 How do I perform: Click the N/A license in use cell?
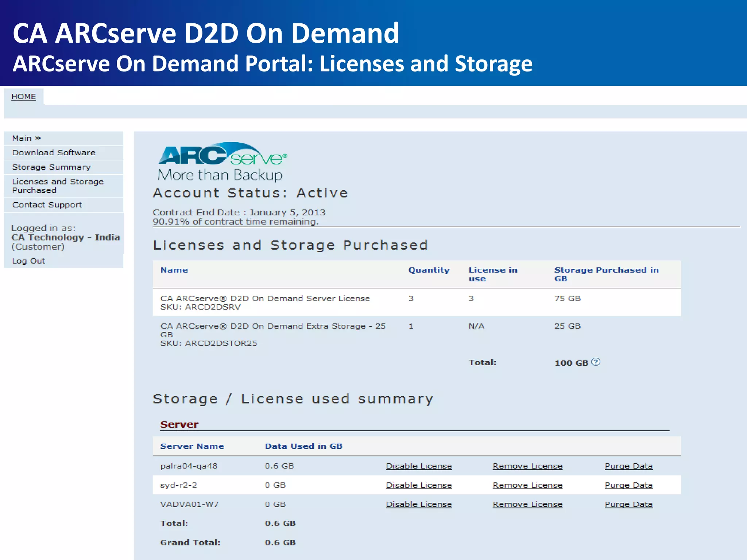(476, 326)
